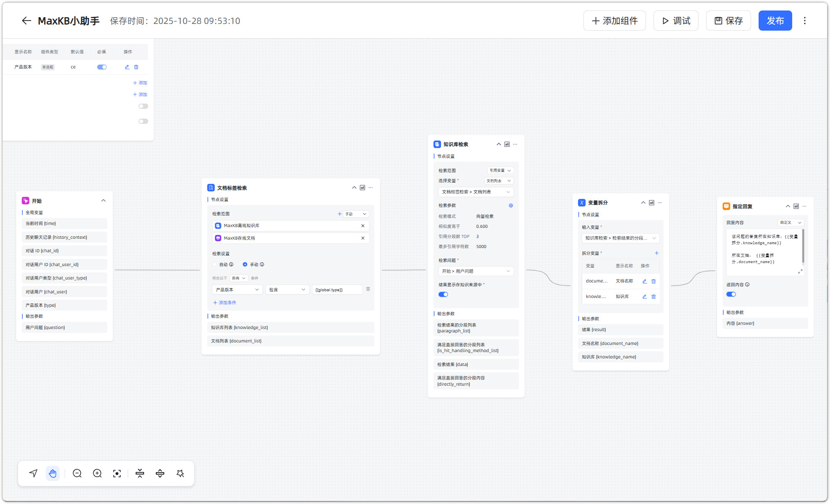830x504 pixels.
Task: Open the 包含 comparison dropdown
Action: [x=287, y=290]
